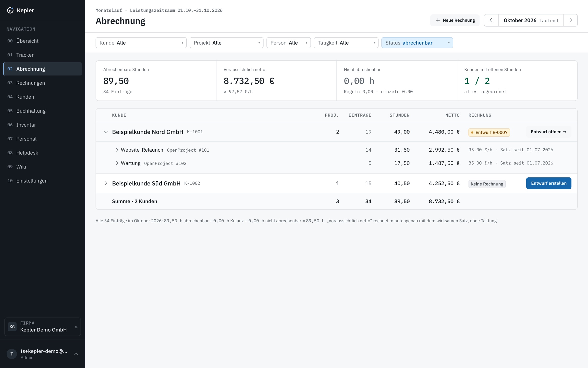Click the K-1002 customer number
Screen dimensions: 588x368
coord(192,183)
